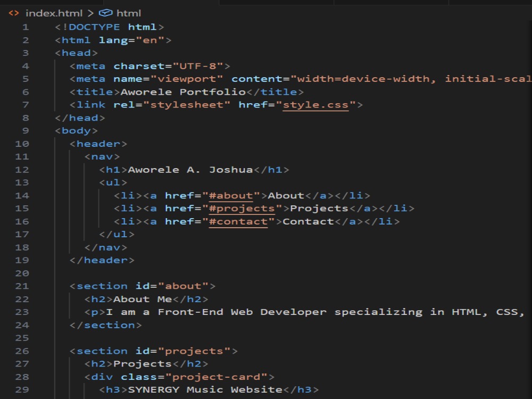Click the text "Aworele Portfolio" in title
The height and width of the screenshot is (399, 532).
point(183,92)
